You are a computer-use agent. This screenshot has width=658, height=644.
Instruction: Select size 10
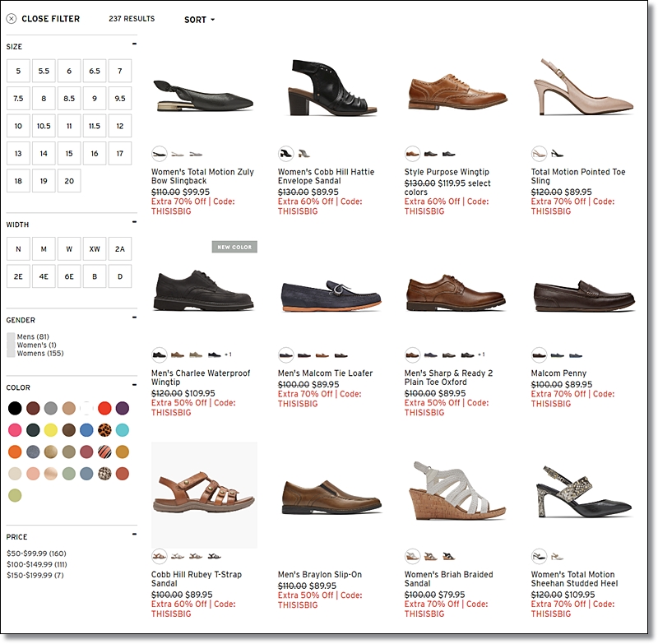(x=18, y=126)
